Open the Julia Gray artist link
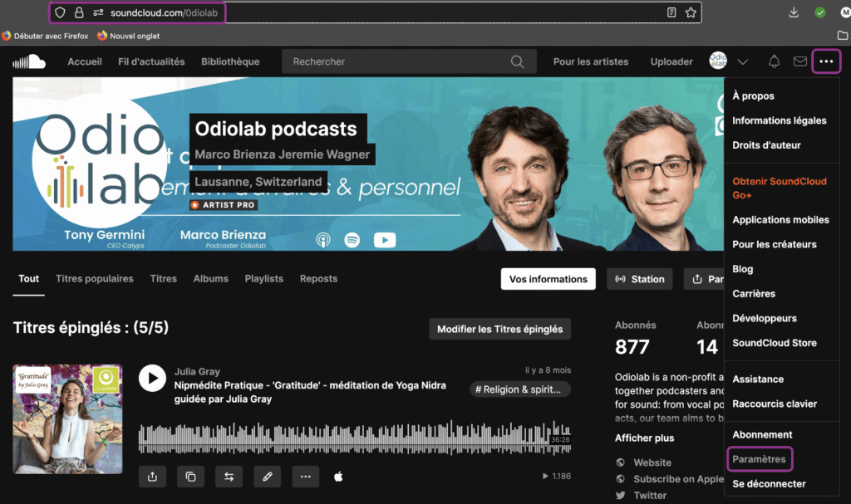 [x=197, y=372]
